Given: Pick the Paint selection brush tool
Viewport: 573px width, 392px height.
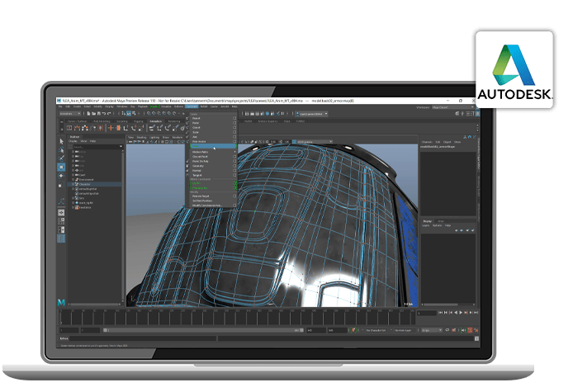Looking at the screenshot, I should (62, 158).
